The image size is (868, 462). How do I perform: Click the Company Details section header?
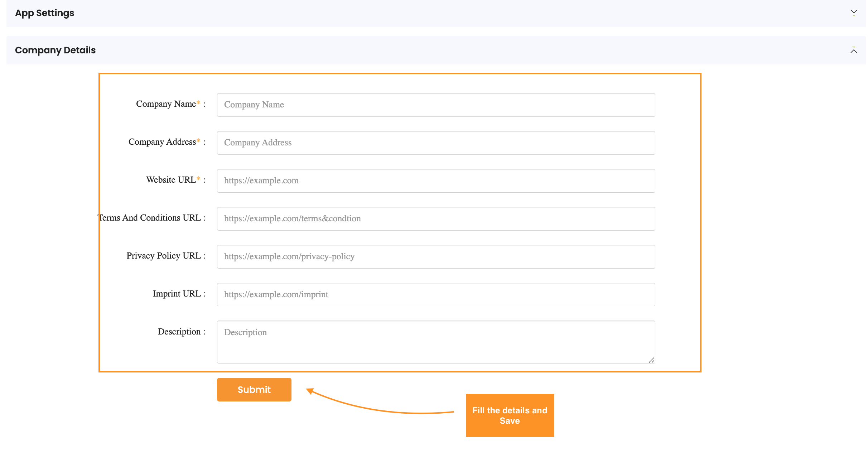coord(56,50)
